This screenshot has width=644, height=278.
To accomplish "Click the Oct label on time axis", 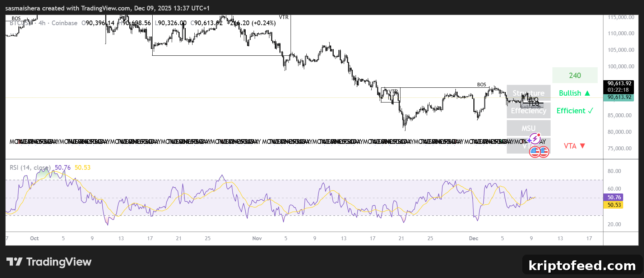I will pos(34,238).
